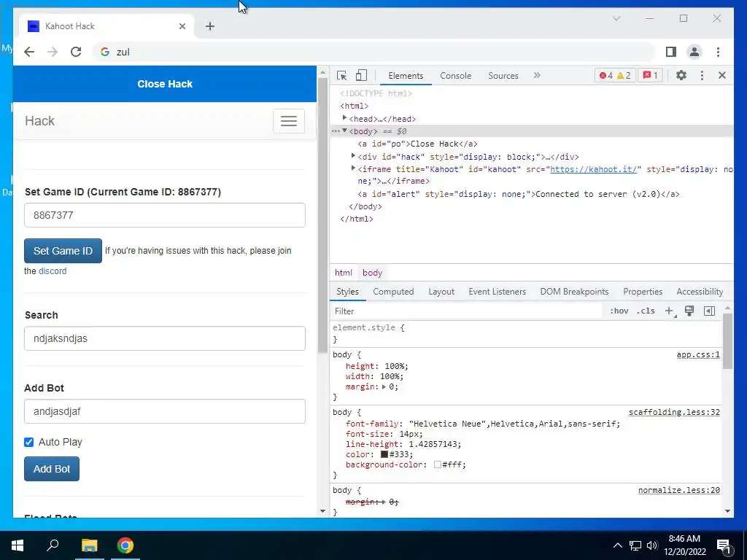Toggle the device toolbar icon

362,75
